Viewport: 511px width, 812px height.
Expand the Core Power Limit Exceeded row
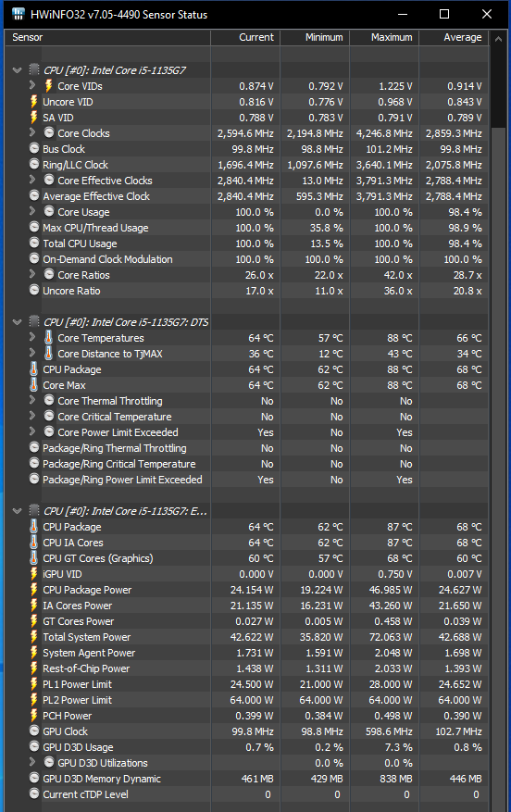(32, 431)
